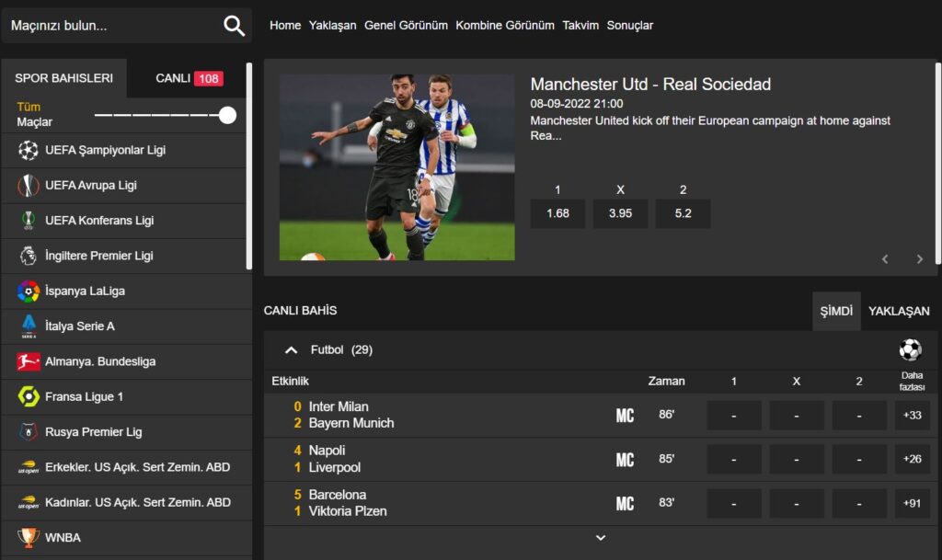Open Kombine Görünüm in top menu
The width and height of the screenshot is (942, 560).
[505, 26]
